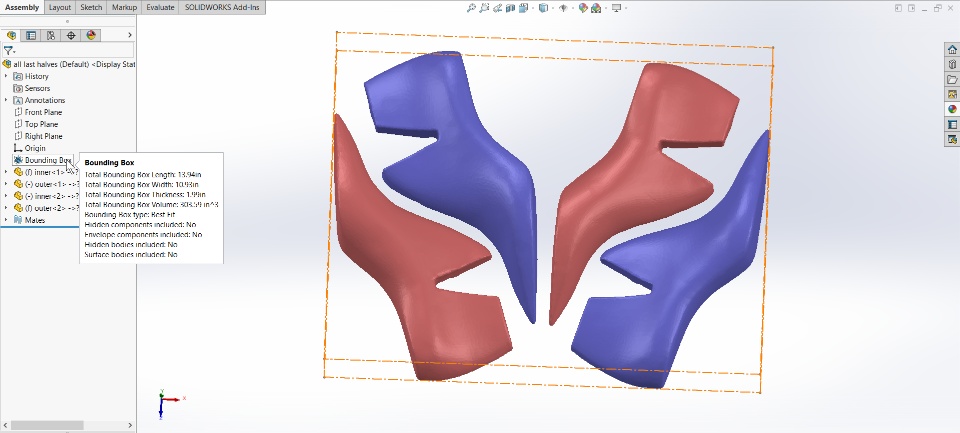960x433 pixels.
Task: Click the 'Total Bounding Box Length' tooltip line
Action: click(143, 175)
